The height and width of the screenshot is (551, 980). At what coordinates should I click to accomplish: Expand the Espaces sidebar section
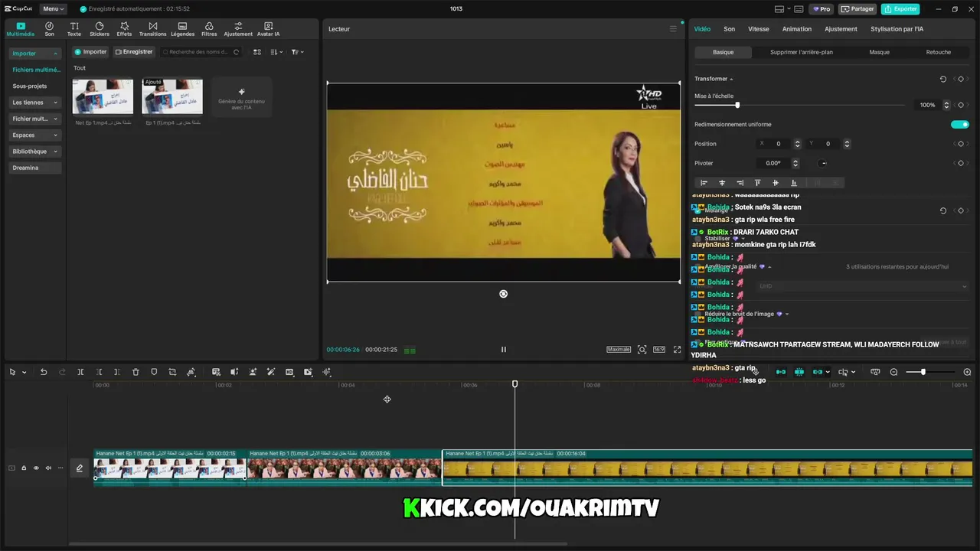point(35,135)
